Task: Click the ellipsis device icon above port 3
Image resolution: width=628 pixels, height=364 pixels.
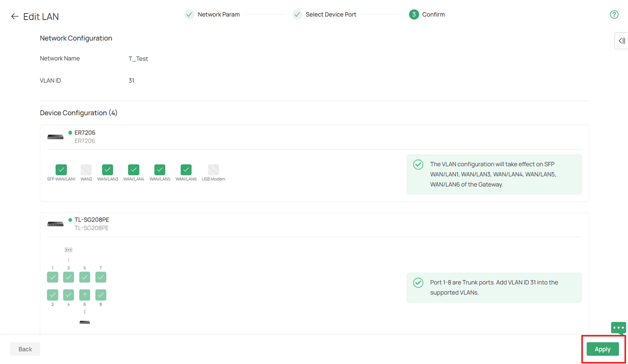Action: pyautogui.click(x=68, y=250)
